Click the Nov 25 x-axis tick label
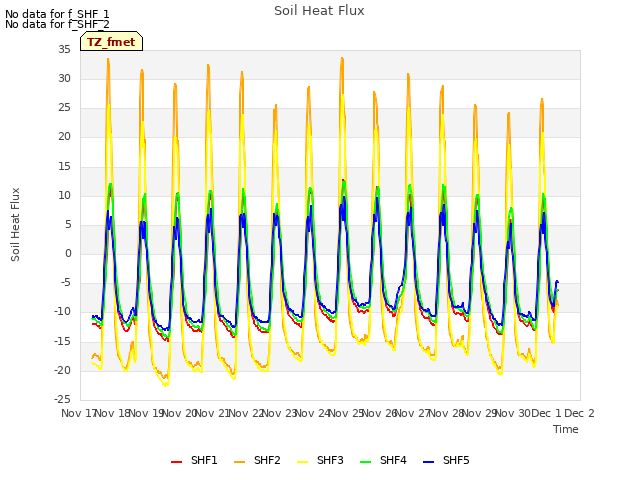The image size is (640, 480). click(x=347, y=413)
